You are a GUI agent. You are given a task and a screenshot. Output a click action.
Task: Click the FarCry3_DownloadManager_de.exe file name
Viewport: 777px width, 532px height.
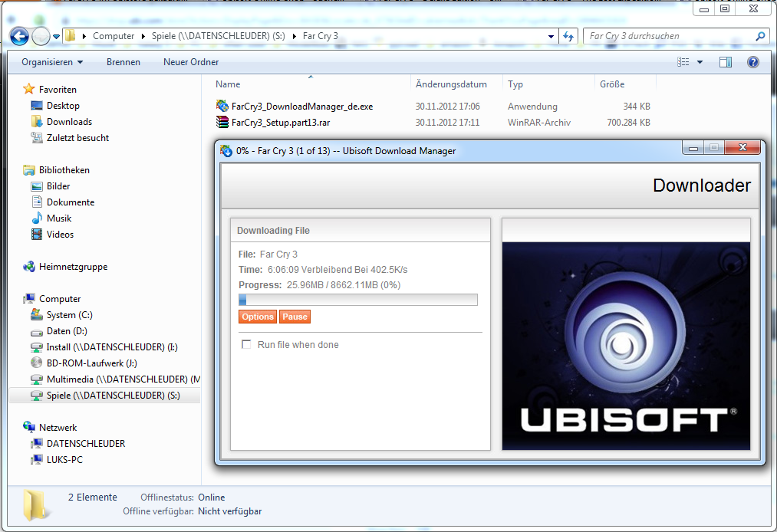301,106
